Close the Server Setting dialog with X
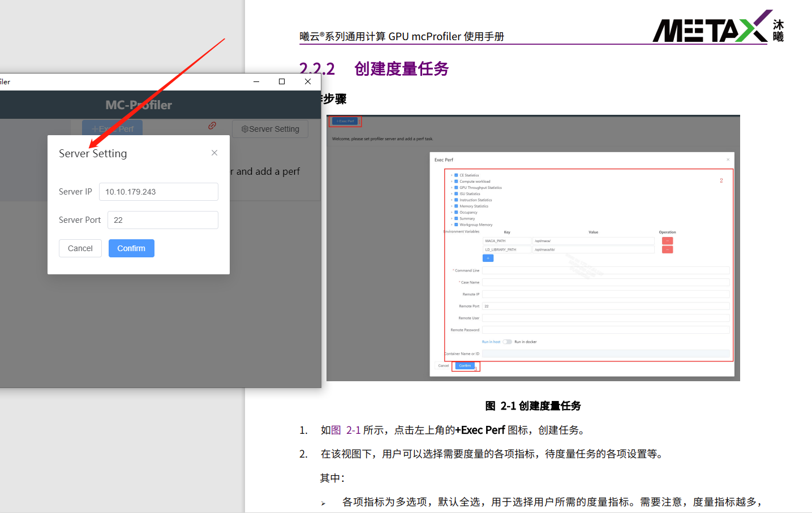Screen dimensions: 812x513 (x=214, y=153)
